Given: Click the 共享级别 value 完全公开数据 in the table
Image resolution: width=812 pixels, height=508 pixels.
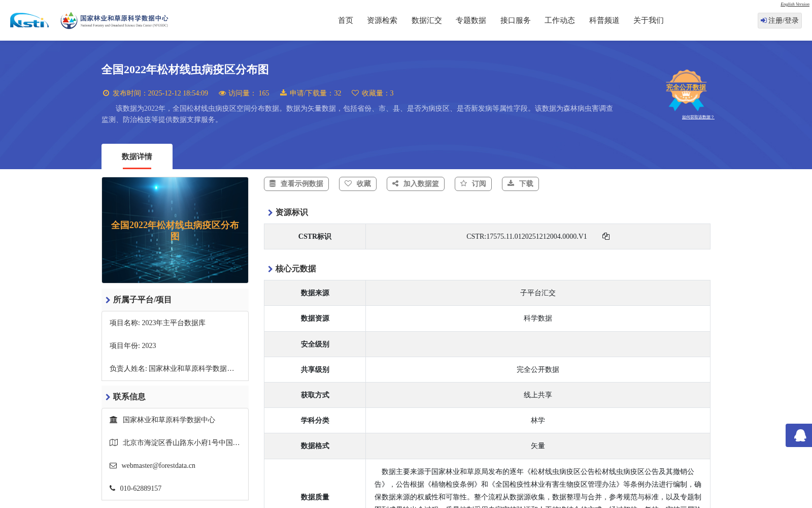Looking at the screenshot, I should (538, 369).
